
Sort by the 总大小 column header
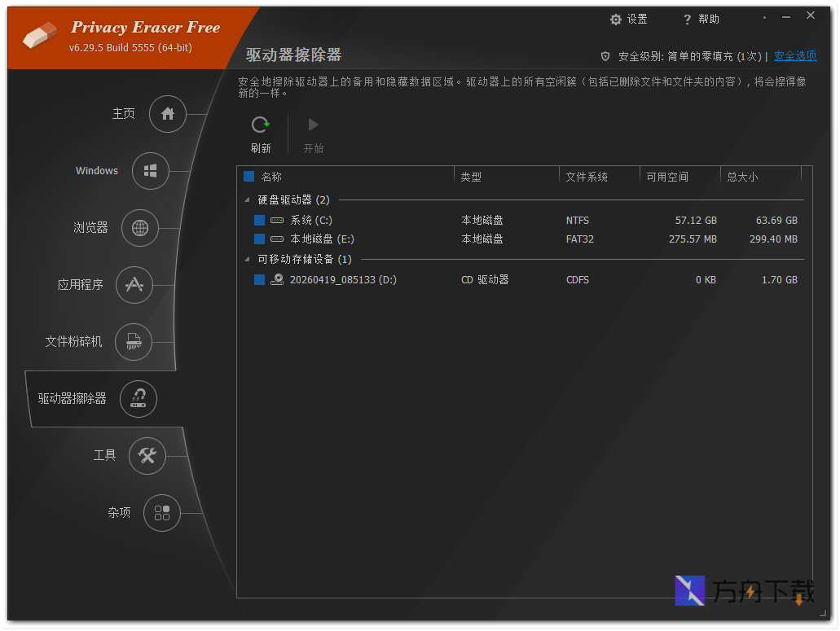coord(742,177)
